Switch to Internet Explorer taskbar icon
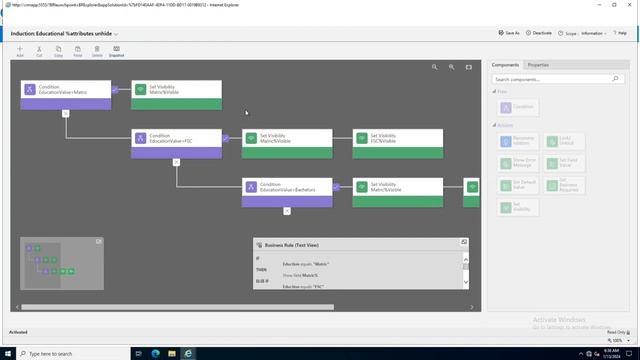This screenshot has width=640, height=360. coord(188,353)
